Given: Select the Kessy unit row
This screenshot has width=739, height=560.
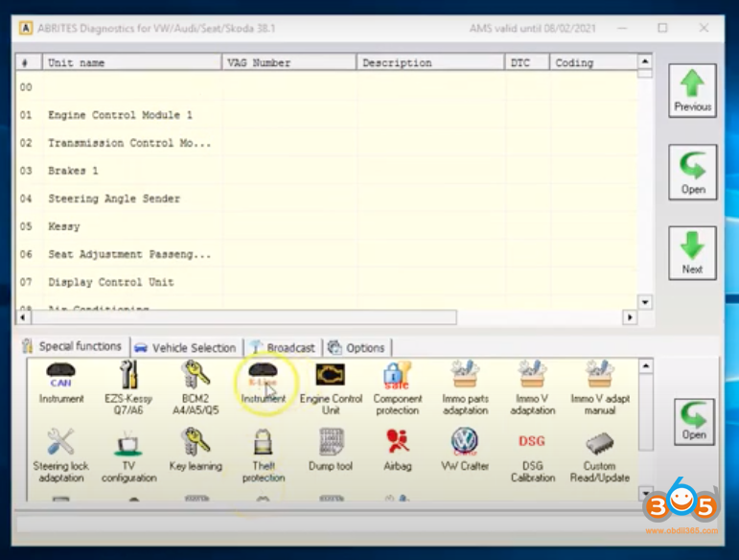Looking at the screenshot, I should (327, 226).
